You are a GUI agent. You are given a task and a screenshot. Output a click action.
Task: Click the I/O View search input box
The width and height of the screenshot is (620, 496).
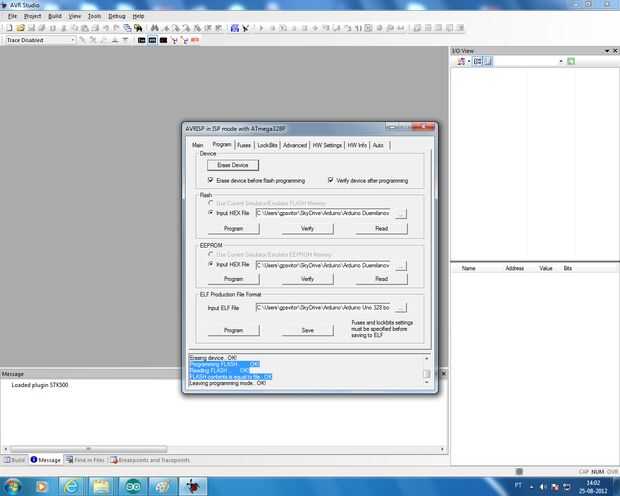pos(525,61)
